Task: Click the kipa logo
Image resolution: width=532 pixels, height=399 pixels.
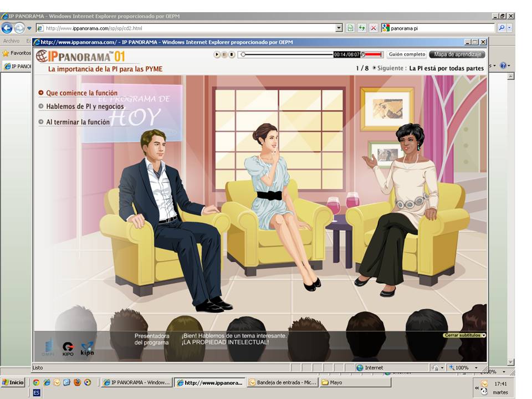Action: point(87,349)
